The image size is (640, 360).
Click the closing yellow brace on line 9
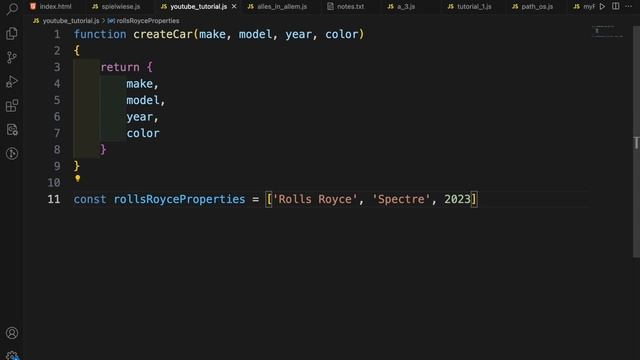click(x=77, y=166)
